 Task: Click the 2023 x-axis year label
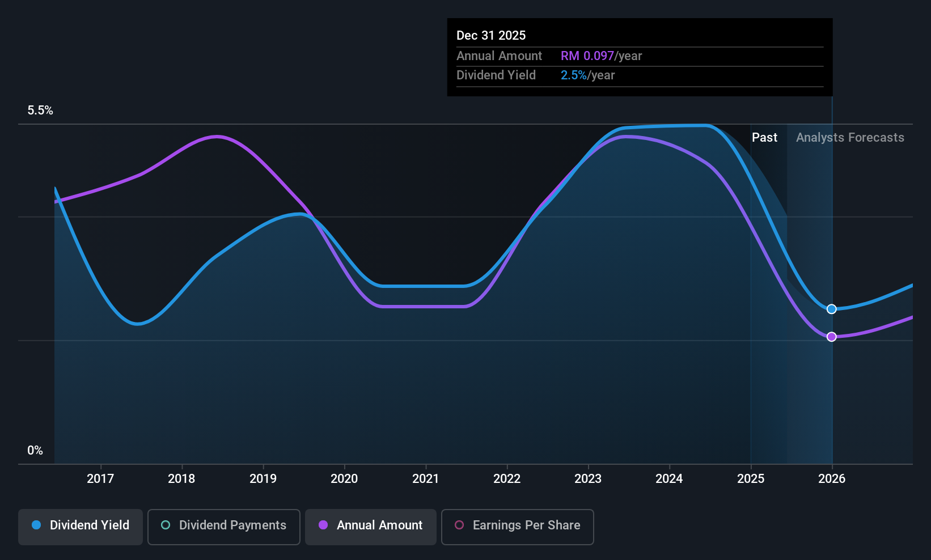(588, 478)
